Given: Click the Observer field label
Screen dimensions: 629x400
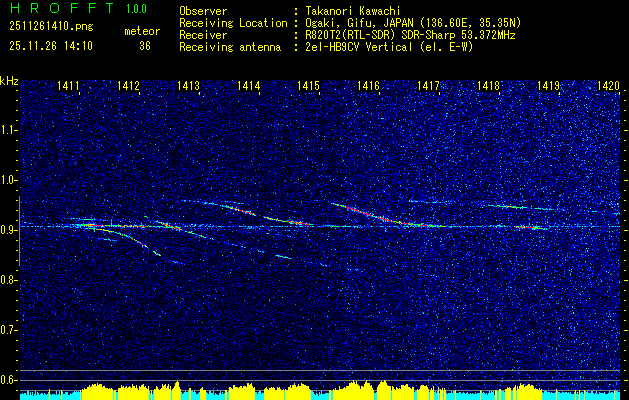Looking at the screenshot, I should (x=203, y=11).
